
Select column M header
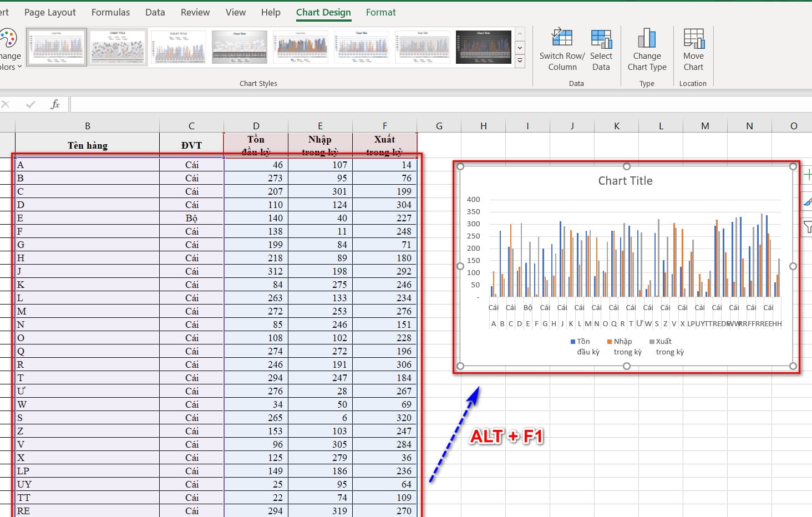click(x=705, y=126)
